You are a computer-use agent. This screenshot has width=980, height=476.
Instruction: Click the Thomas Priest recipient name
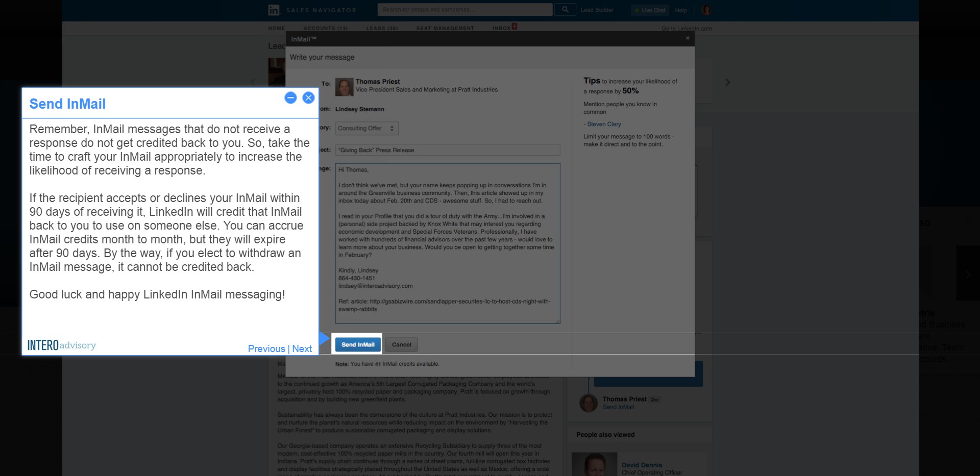[378, 82]
